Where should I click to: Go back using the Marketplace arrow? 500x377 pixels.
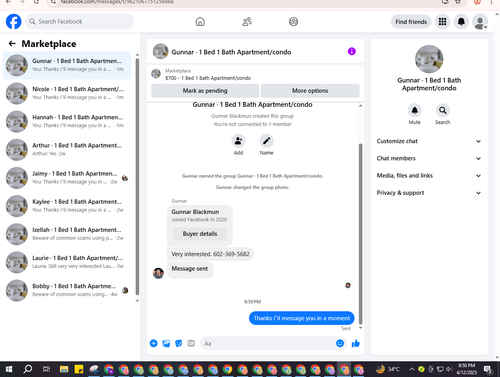[x=12, y=44]
